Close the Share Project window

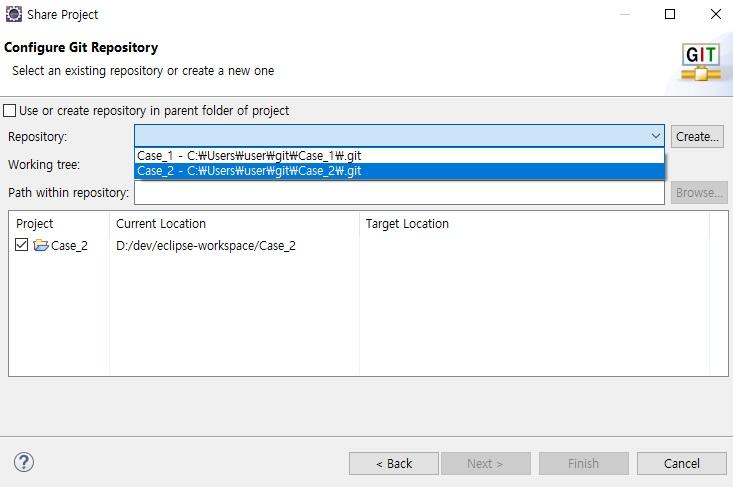[x=715, y=14]
